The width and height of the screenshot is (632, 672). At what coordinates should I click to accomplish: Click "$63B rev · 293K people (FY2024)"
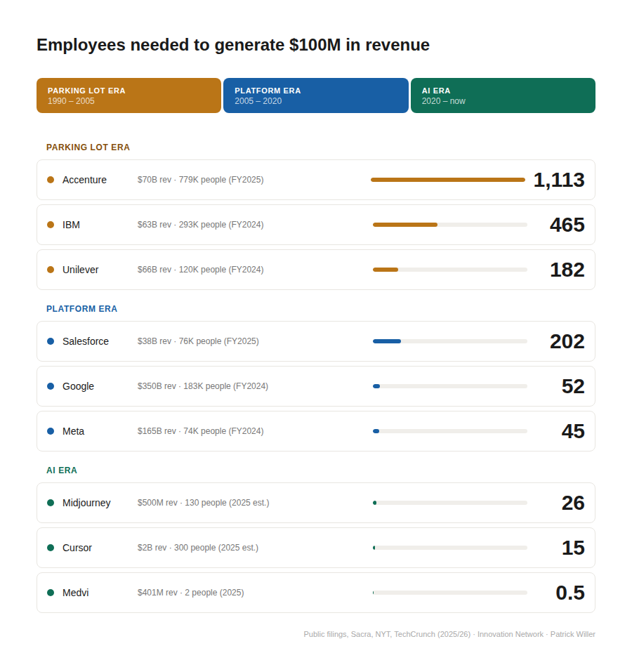(201, 225)
